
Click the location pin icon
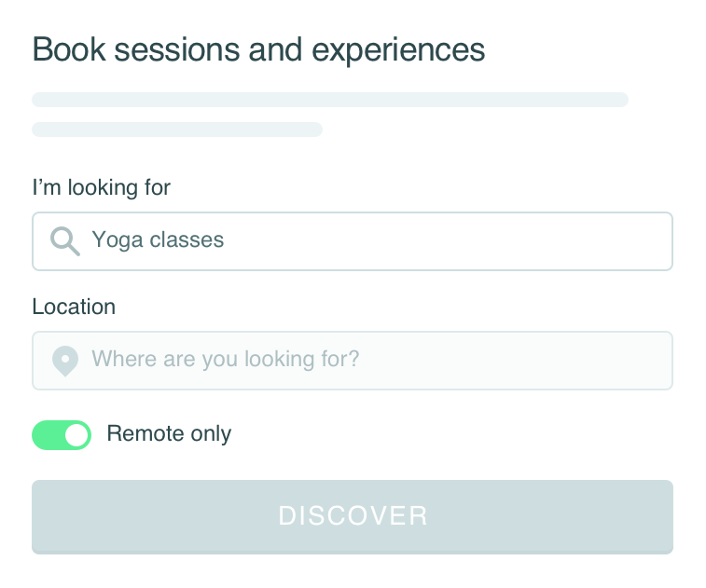(x=64, y=360)
